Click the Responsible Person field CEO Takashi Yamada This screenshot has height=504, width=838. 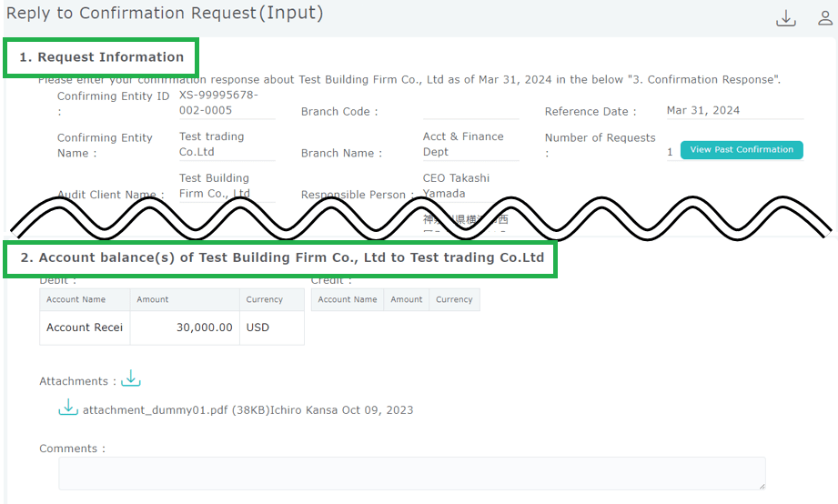pyautogui.click(x=469, y=186)
